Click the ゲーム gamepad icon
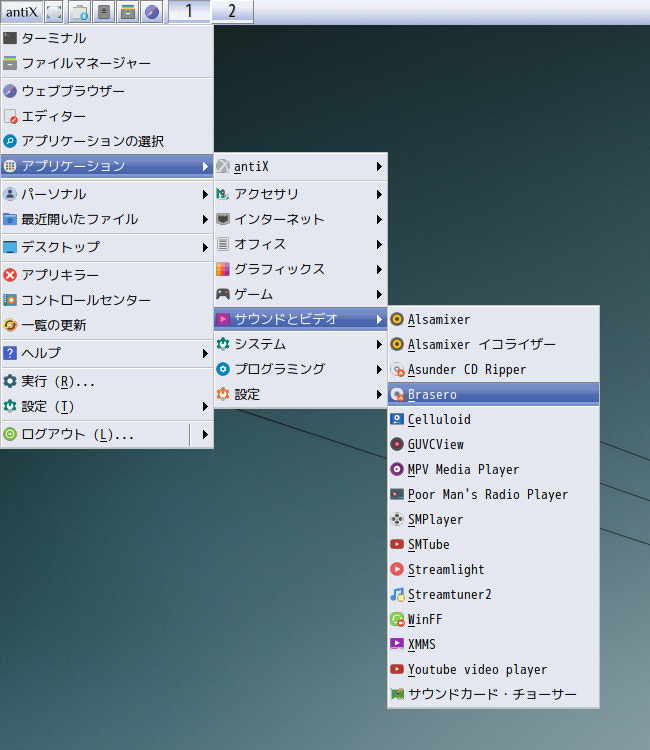Image resolution: width=650 pixels, height=750 pixels. 223,294
